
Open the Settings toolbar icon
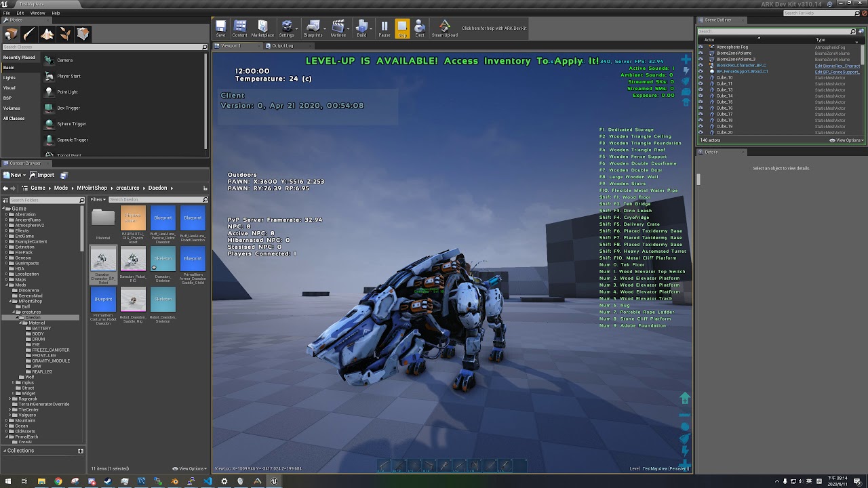coord(286,28)
